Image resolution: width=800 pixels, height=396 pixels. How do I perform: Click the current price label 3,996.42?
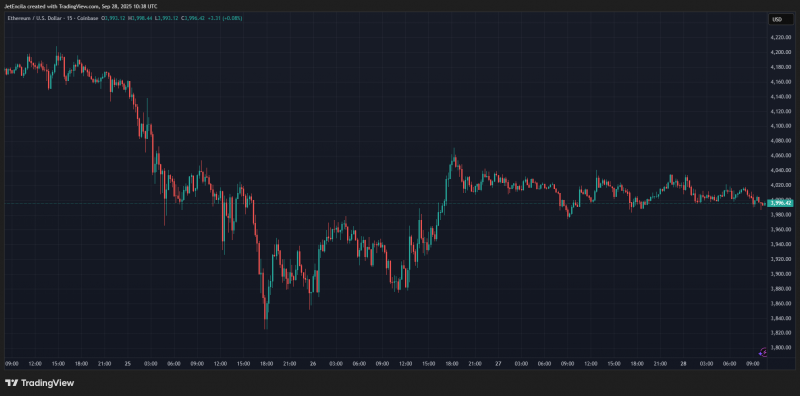pos(781,203)
